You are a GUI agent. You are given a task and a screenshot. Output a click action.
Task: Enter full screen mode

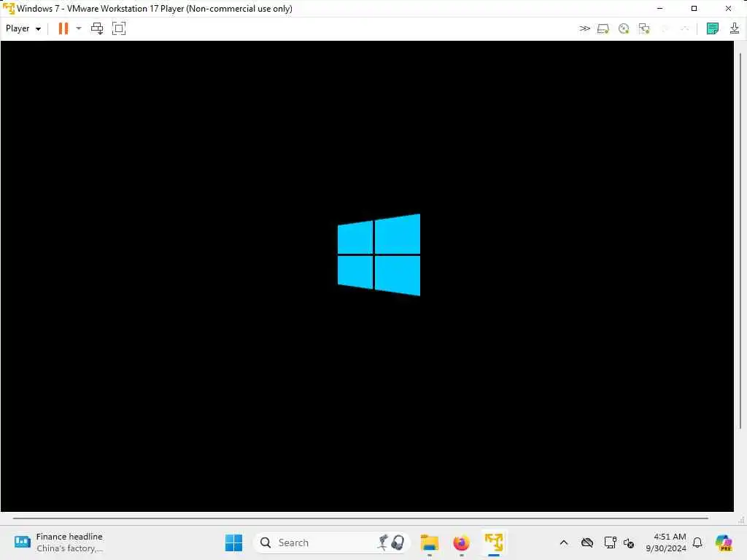point(119,28)
